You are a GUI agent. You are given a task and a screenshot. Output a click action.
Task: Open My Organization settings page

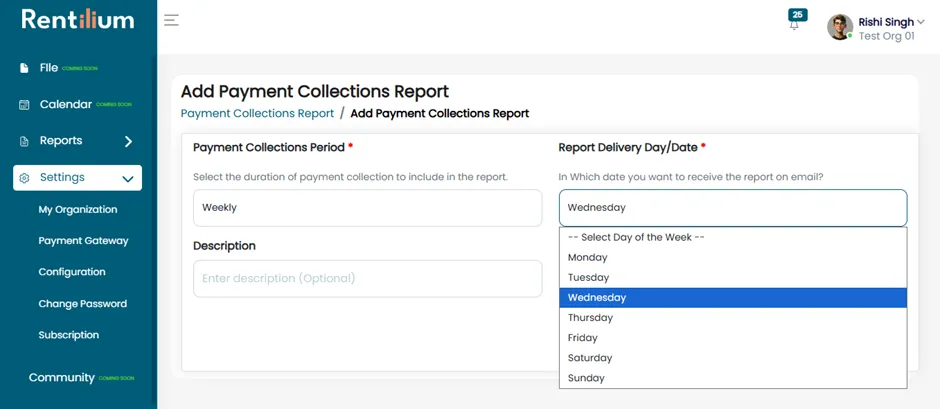pyautogui.click(x=78, y=210)
